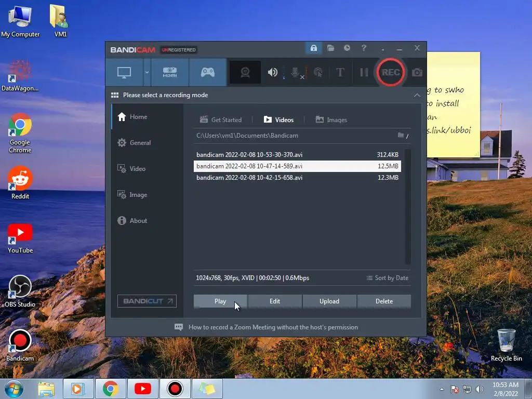Screen dimensions: 532x399
Task: Switch to Videos tab
Action: (278, 120)
